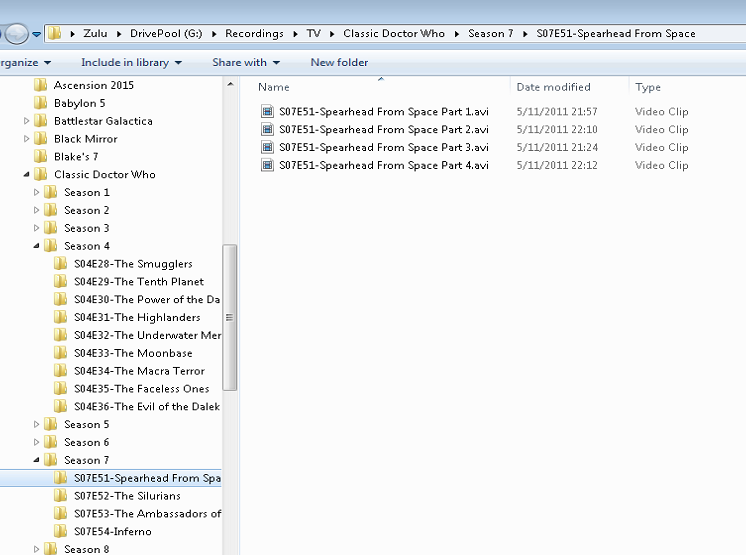Click the New folder button
The image size is (746, 555).
pos(339,62)
